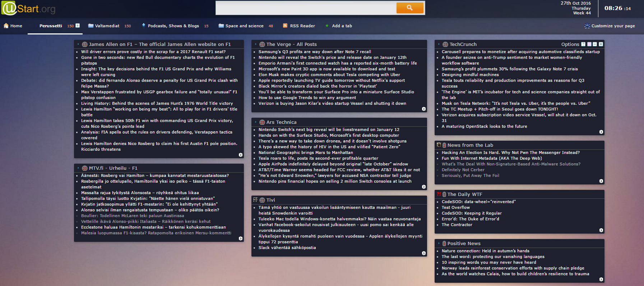Viewport: 644px width, 286px height.
Task: Click the Space and science folder icon
Action: [x=221, y=25]
